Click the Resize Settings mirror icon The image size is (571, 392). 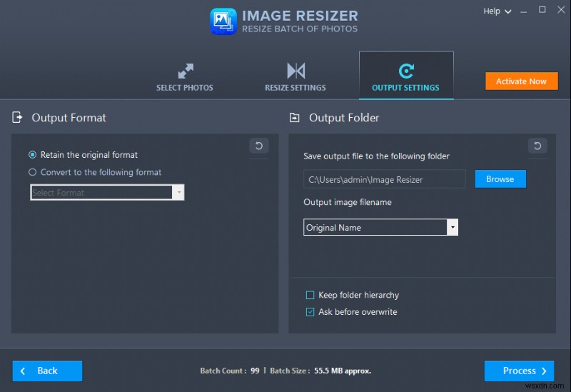pyautogui.click(x=295, y=71)
